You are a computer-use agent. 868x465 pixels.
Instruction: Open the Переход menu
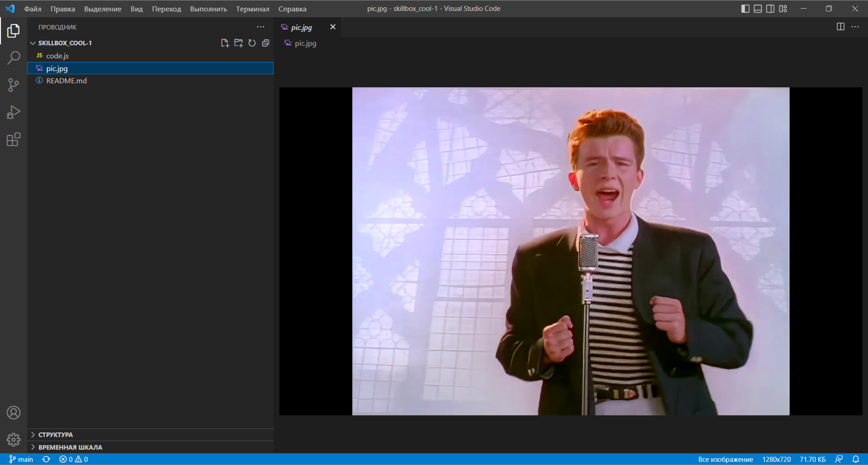(167, 9)
